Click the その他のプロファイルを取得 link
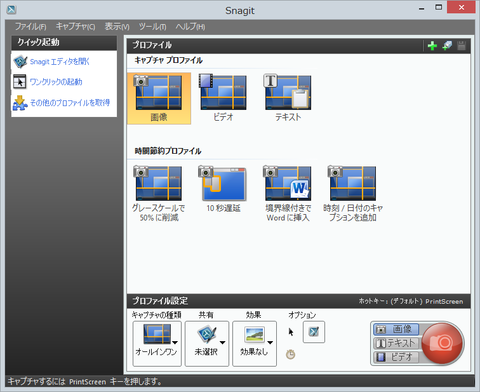 tap(70, 103)
